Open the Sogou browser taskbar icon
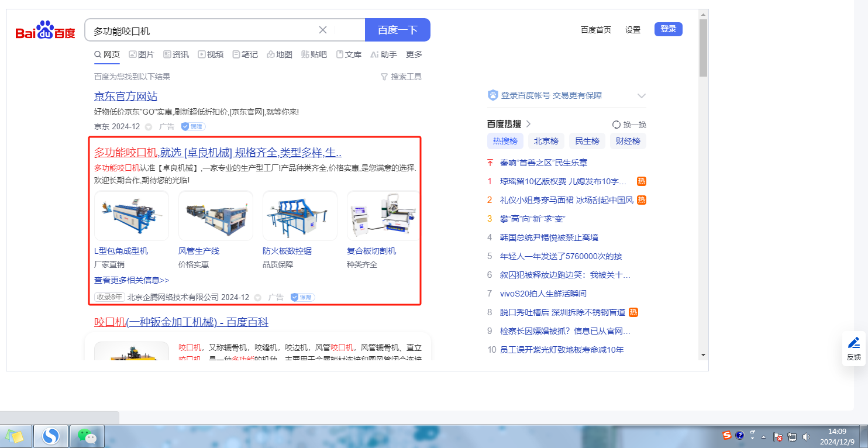This screenshot has width=868, height=448. (51, 436)
